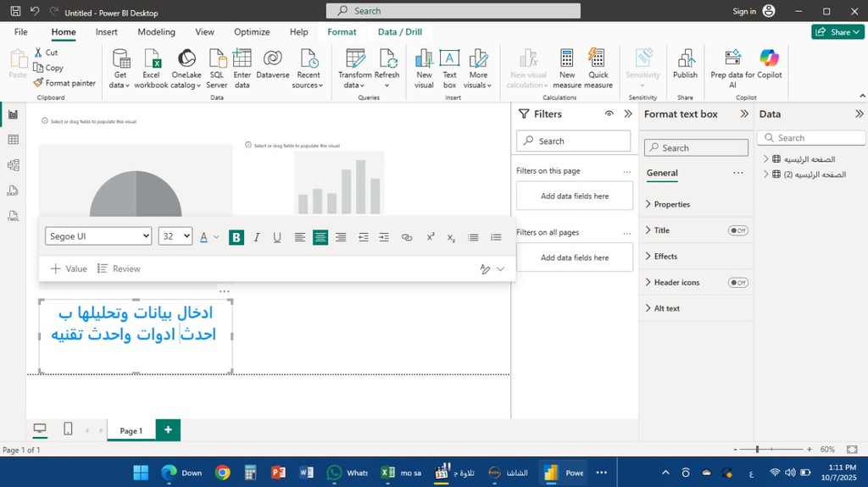868x487 pixels.
Task: Enable the Header icons toggle
Action: coord(737,282)
